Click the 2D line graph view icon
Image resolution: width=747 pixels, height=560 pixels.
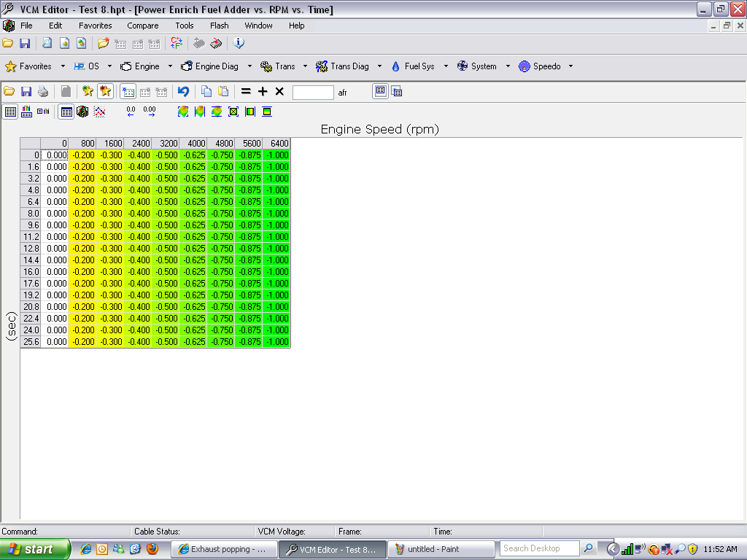pos(99,112)
